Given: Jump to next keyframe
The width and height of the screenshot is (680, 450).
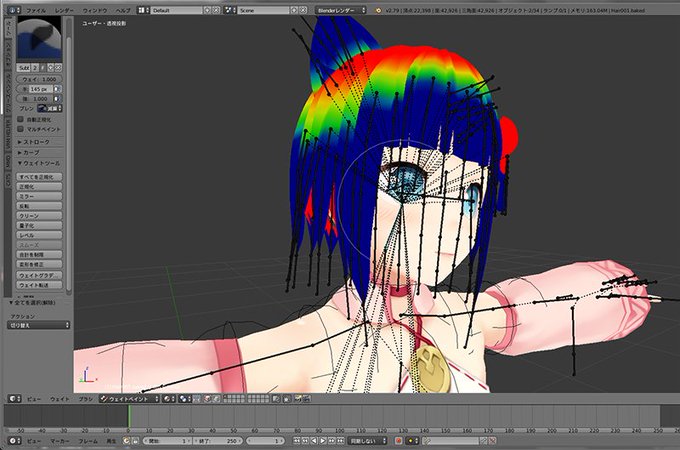Looking at the screenshot, I should click(x=331, y=440).
